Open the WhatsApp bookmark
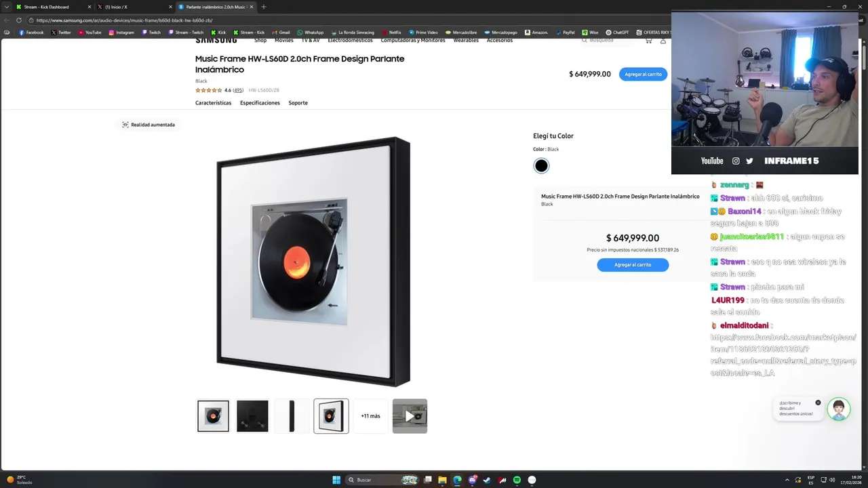This screenshot has width=868, height=488. [x=310, y=33]
